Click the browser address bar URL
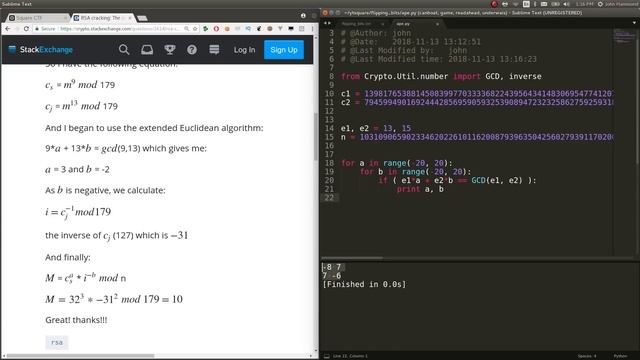The height and width of the screenshot is (360, 640). [x=120, y=29]
